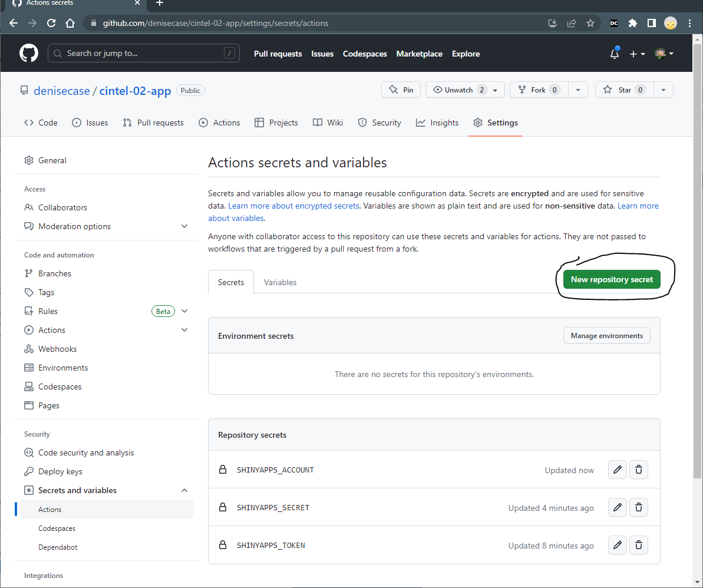Open the user avatar dropdown menu
Viewport: 703px width, 588px height.
point(664,54)
